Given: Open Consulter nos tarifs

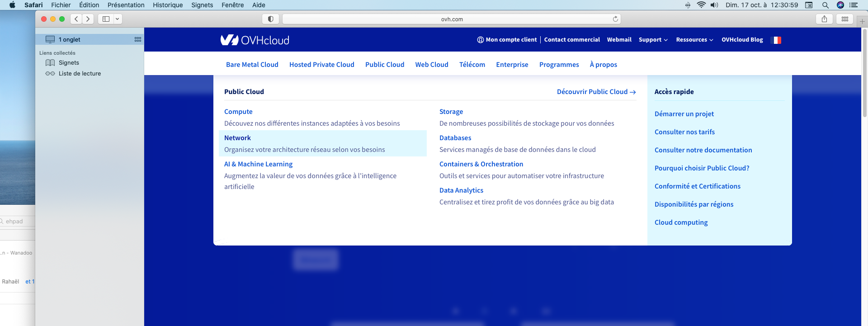Looking at the screenshot, I should tap(684, 132).
